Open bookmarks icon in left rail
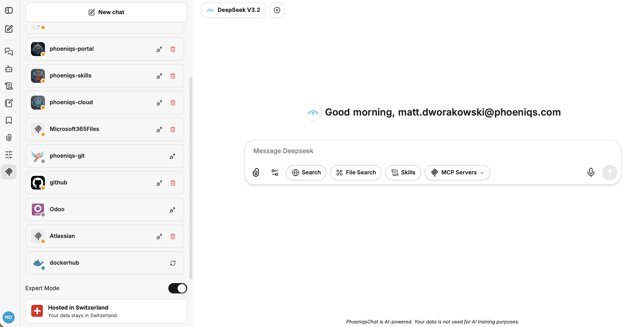This screenshot has height=327, width=644. tap(9, 120)
